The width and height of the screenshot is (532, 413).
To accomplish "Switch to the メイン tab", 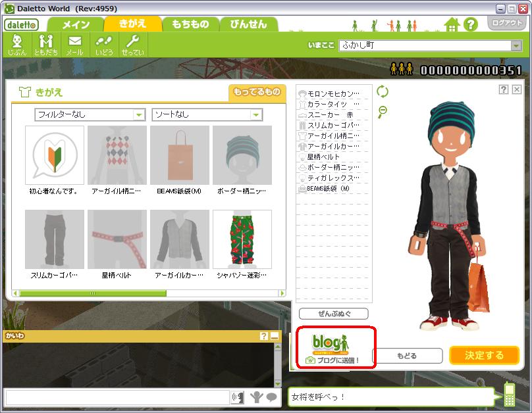I will (76, 24).
